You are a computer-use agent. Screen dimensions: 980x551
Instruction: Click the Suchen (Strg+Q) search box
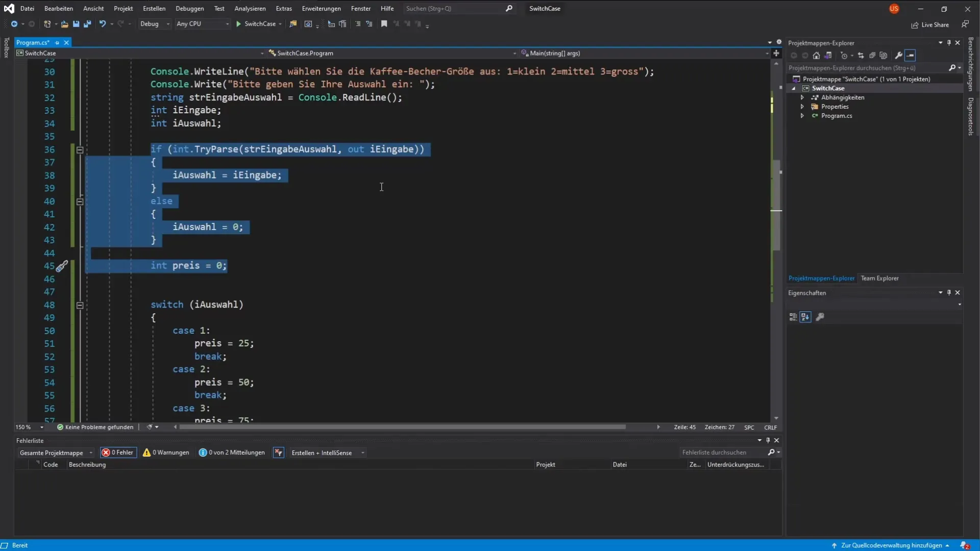458,9
